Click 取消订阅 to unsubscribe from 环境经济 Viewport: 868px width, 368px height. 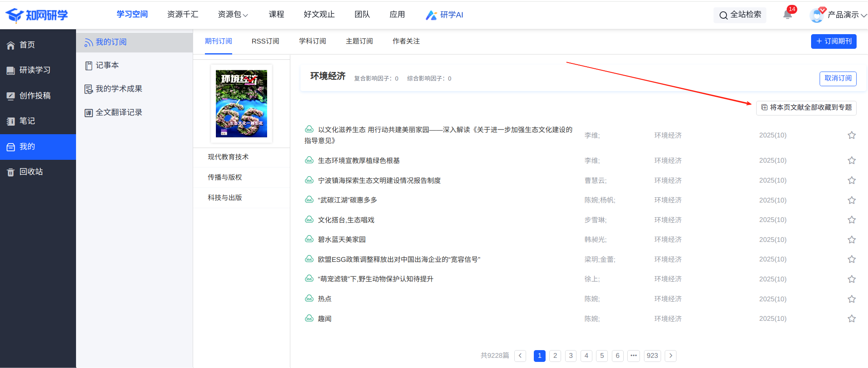838,78
